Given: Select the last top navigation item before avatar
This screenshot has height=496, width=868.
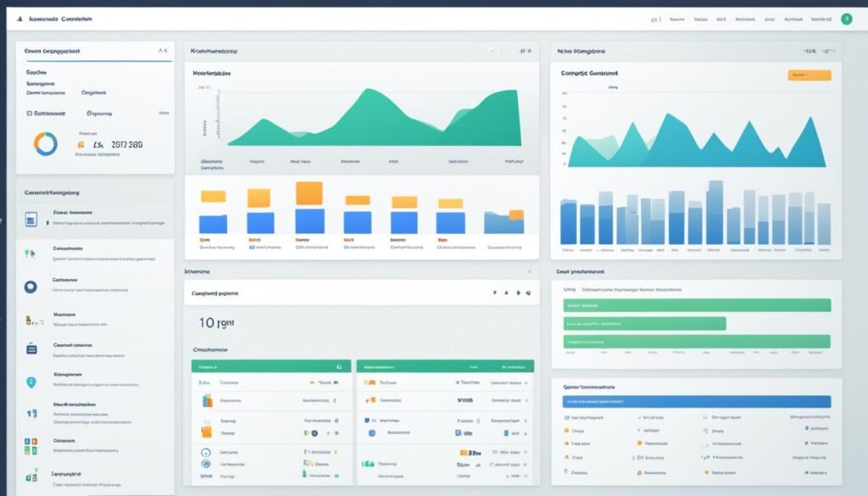Looking at the screenshot, I should click(820, 19).
